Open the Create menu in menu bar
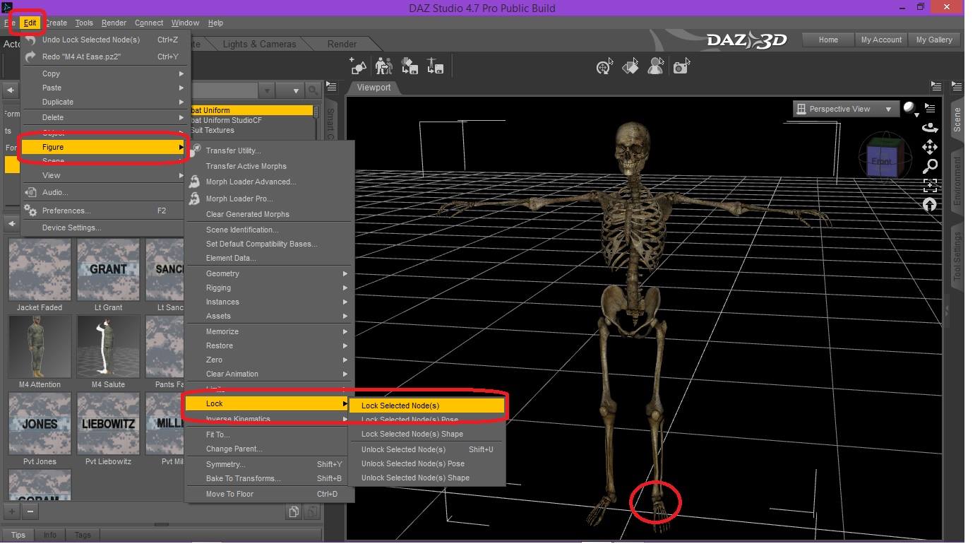 56,23
